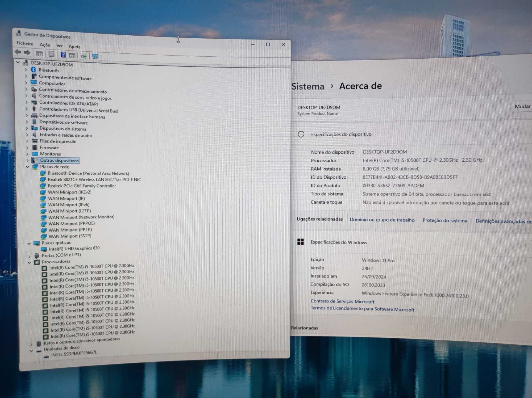
Task: Toggle the console tree pane toolbar icon
Action: tap(39, 53)
